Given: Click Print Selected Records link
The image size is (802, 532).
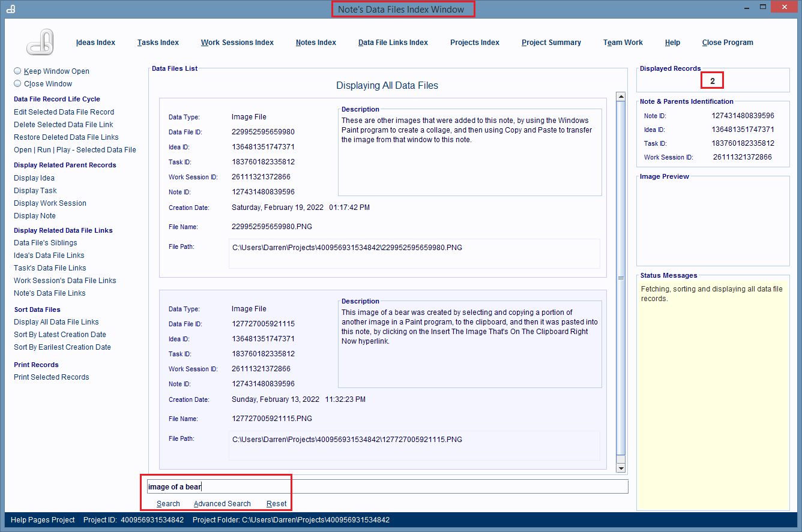Looking at the screenshot, I should [52, 377].
